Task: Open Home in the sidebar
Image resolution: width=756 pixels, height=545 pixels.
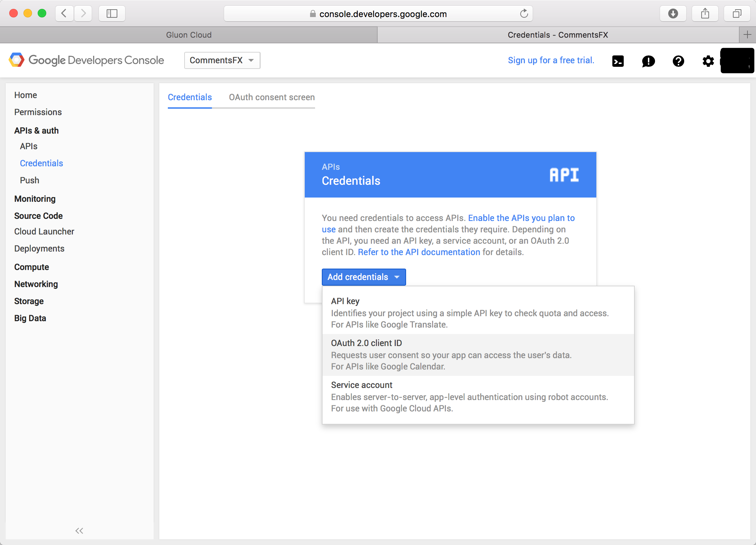Action: (x=26, y=95)
